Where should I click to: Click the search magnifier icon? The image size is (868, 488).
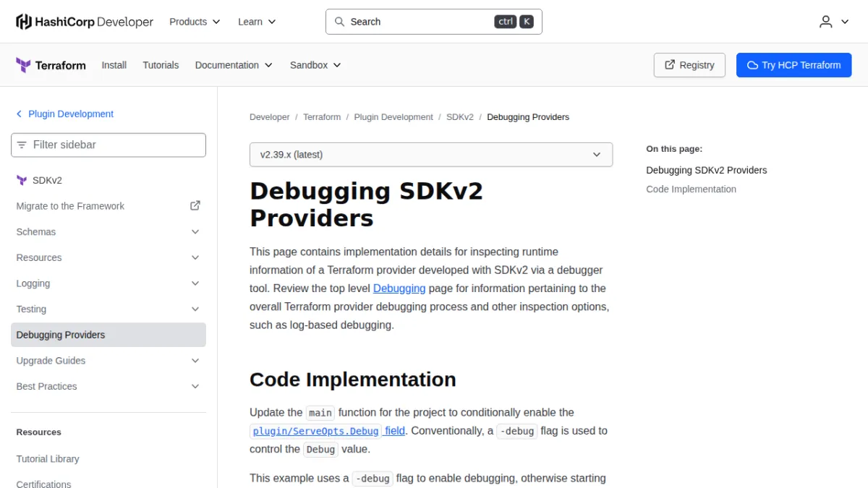[339, 22]
